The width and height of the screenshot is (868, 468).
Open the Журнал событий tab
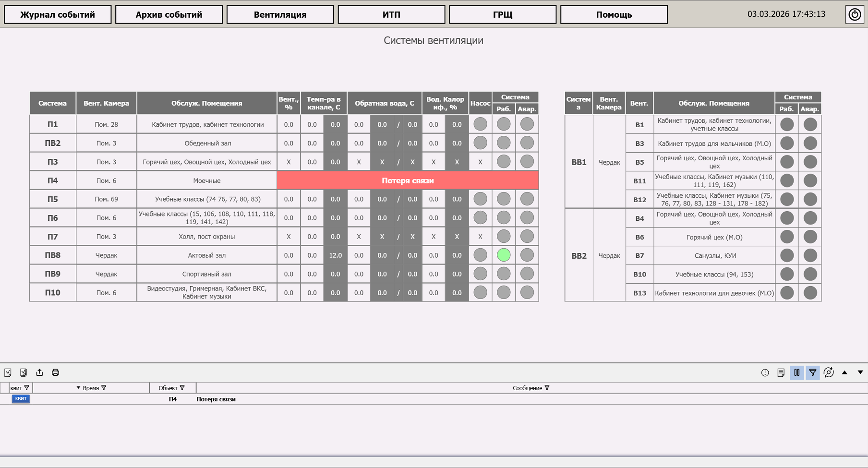(58, 14)
